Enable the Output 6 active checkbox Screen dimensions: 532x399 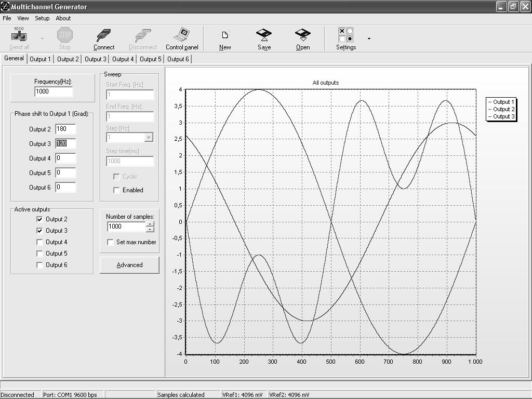[x=39, y=265]
